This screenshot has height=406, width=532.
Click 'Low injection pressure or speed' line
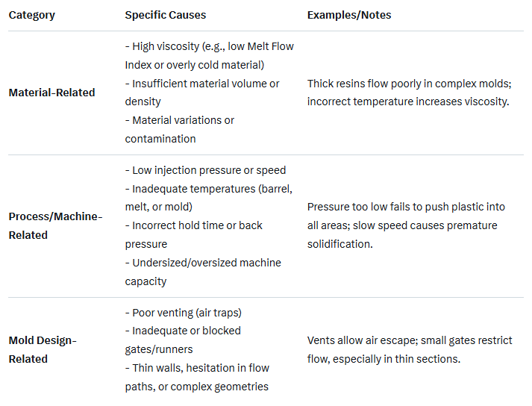tap(205, 170)
